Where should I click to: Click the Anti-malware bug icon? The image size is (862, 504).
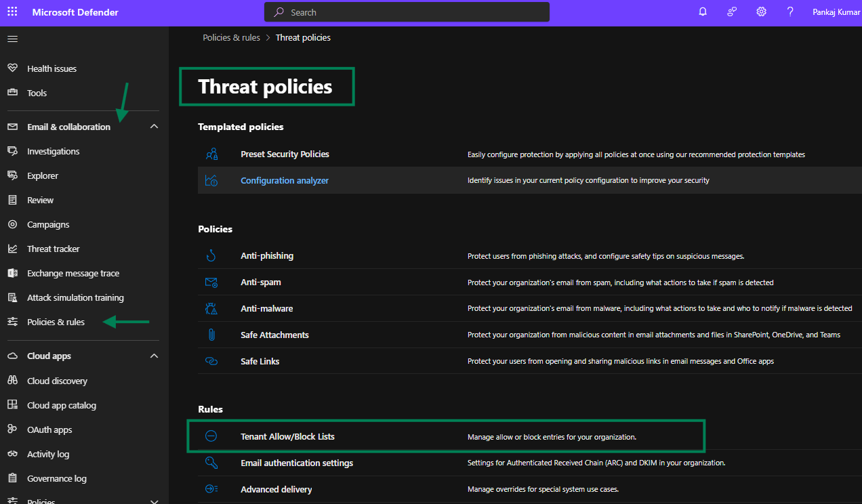pyautogui.click(x=211, y=308)
